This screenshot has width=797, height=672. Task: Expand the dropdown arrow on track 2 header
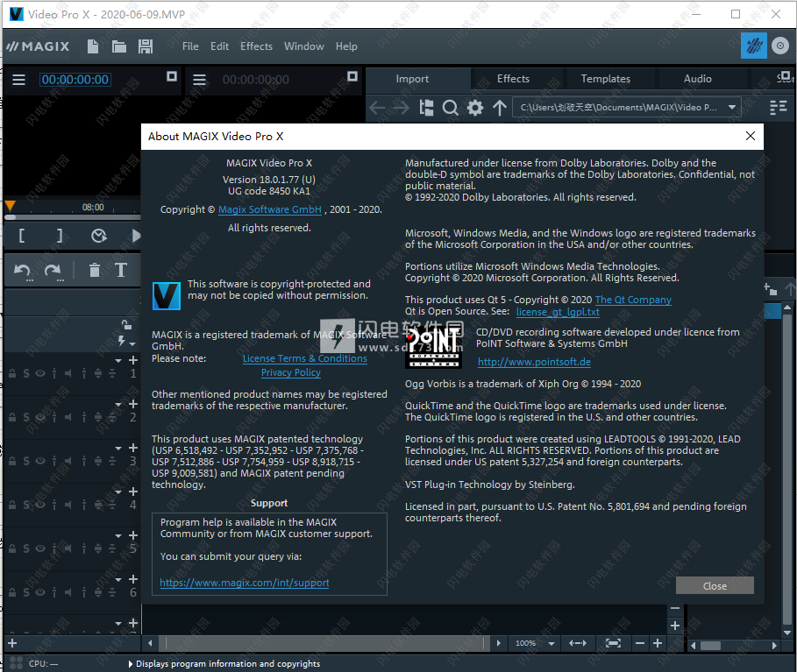pyautogui.click(x=118, y=404)
